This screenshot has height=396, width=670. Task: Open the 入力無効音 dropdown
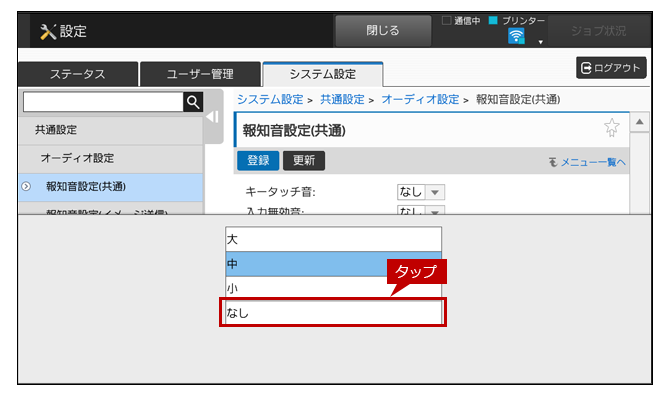(x=421, y=210)
